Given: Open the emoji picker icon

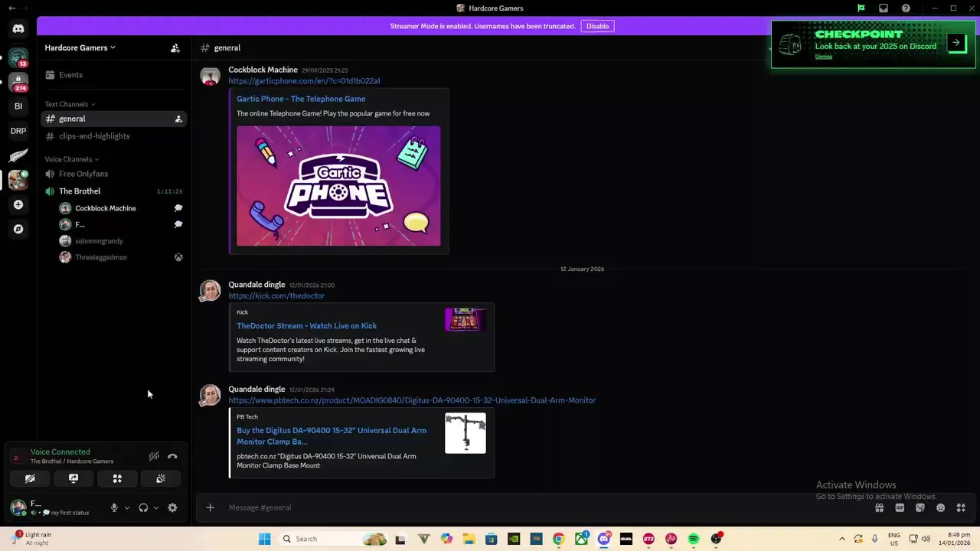Looking at the screenshot, I should 941,507.
